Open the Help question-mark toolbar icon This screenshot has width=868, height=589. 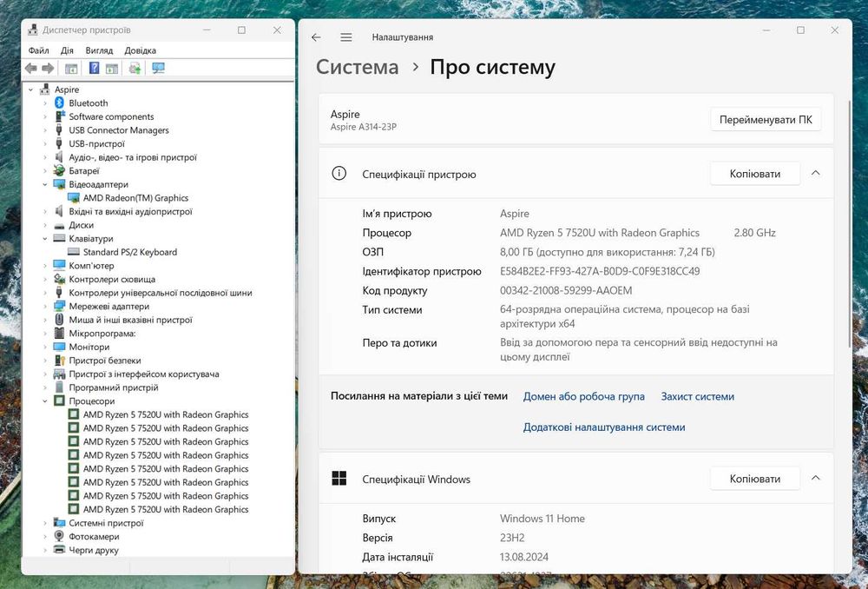94,68
